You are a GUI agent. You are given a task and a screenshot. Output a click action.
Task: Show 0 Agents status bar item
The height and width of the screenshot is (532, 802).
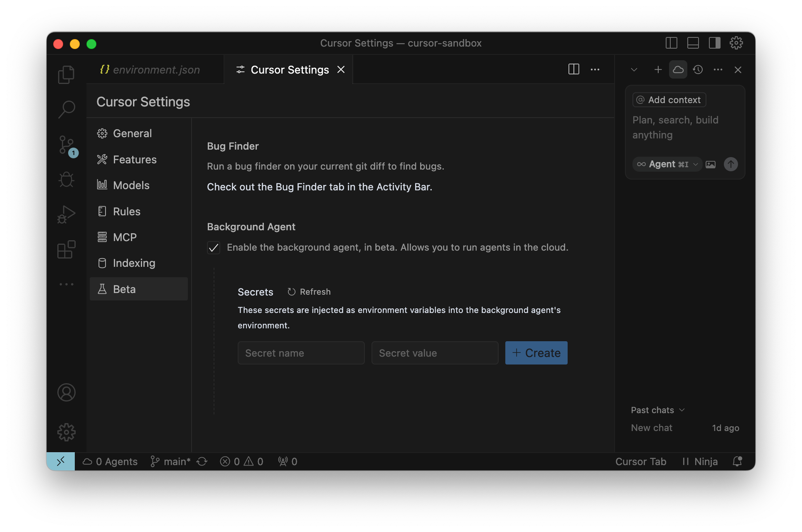pos(110,461)
